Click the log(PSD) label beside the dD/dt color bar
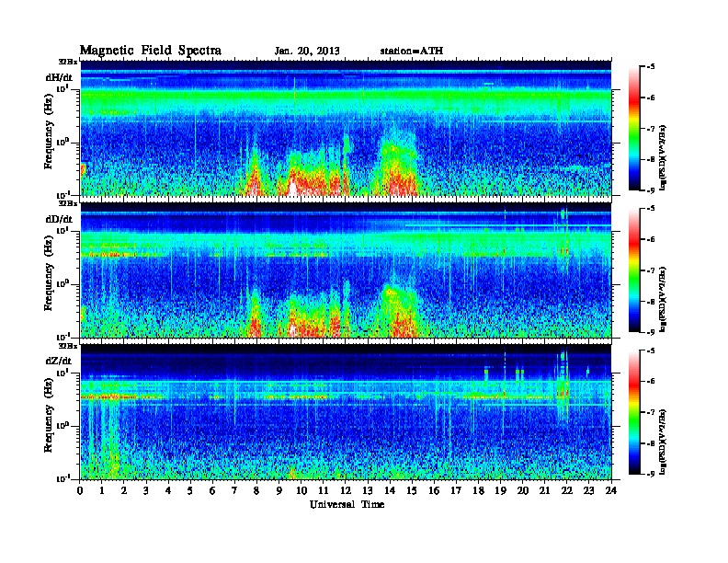Viewport: 728px width, 563px height. coord(664,299)
